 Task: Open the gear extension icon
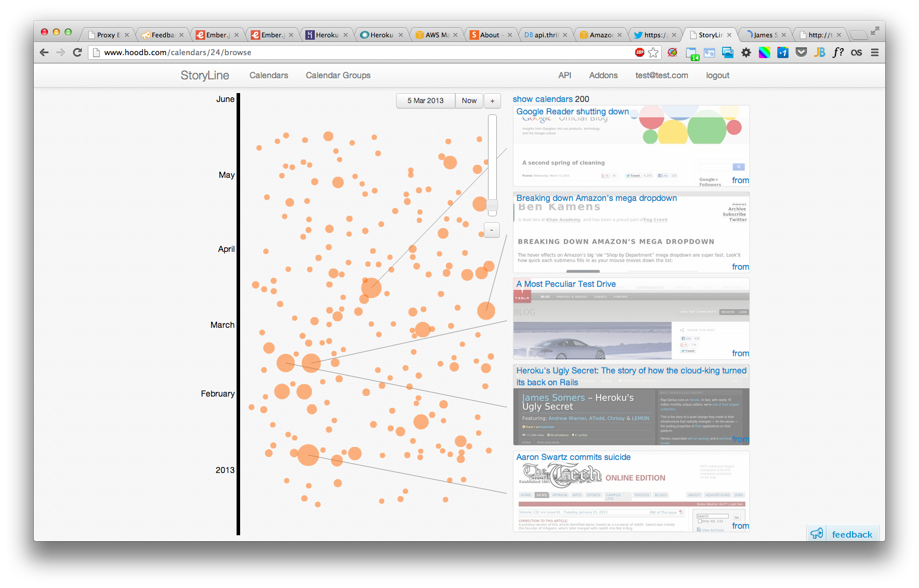point(746,52)
